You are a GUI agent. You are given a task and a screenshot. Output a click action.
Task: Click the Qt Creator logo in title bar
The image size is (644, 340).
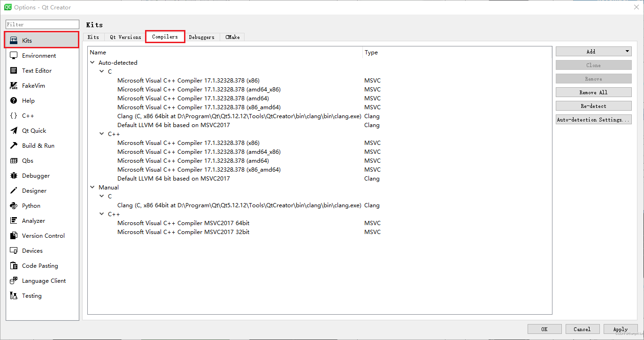pos(8,7)
